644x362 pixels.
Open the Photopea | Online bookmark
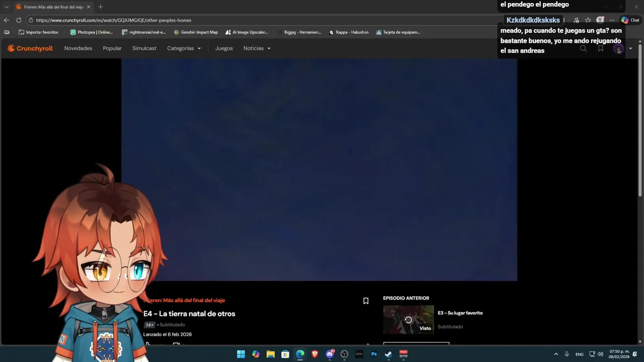(x=92, y=32)
